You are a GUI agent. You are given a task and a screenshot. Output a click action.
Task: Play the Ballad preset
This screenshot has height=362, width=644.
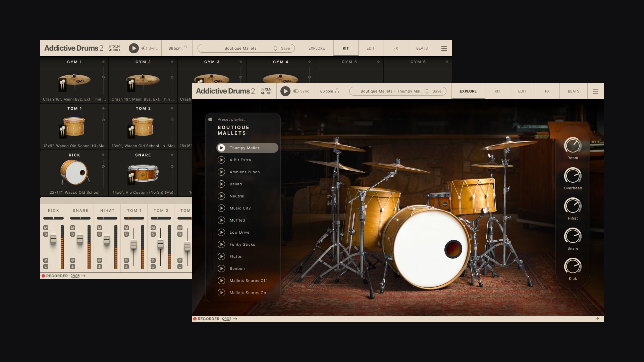pos(221,184)
